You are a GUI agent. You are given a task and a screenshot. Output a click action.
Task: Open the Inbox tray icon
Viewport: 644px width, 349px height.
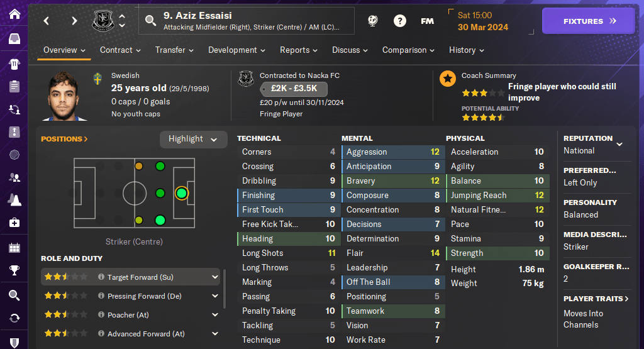pos(14,39)
